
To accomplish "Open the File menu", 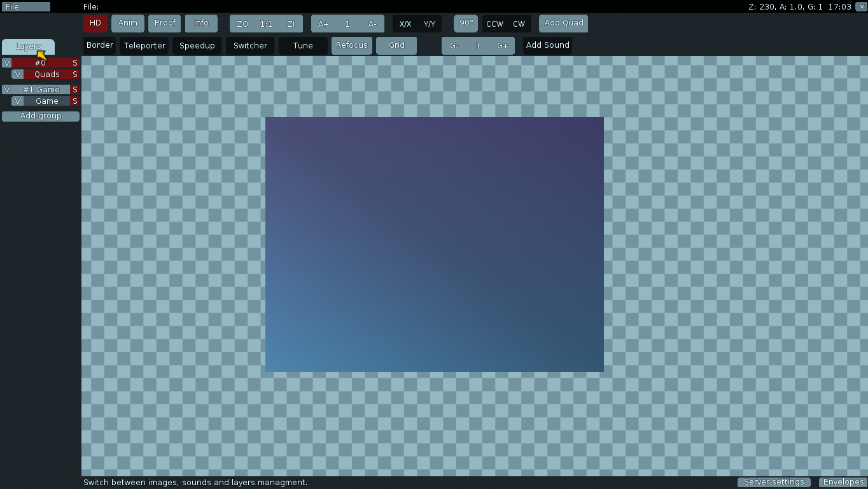I will point(25,7).
